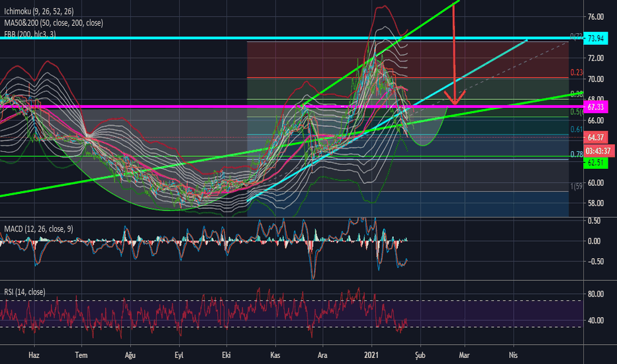Screen dimensions: 617x364
Task: Click the 66.00 price axis tick
Action: (x=596, y=120)
